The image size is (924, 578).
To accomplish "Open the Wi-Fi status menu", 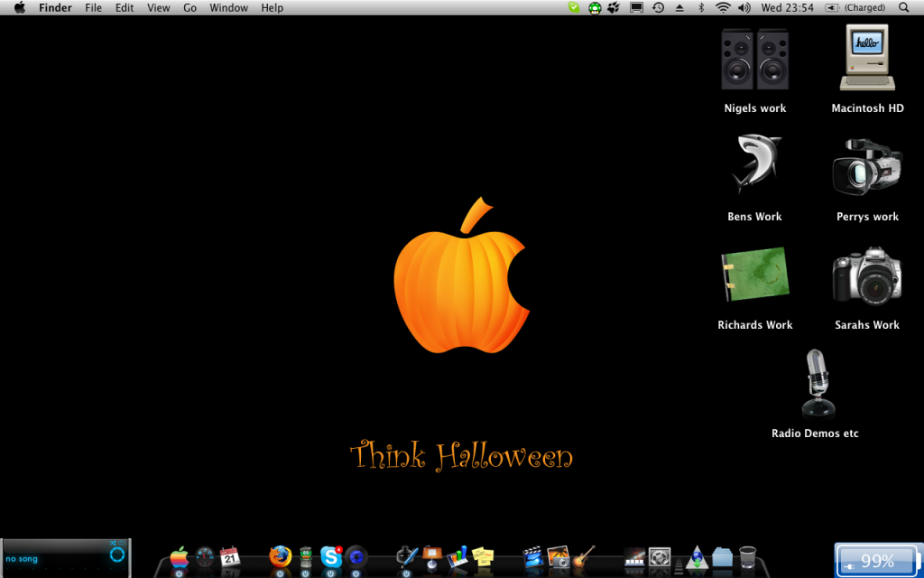I will click(x=723, y=7).
